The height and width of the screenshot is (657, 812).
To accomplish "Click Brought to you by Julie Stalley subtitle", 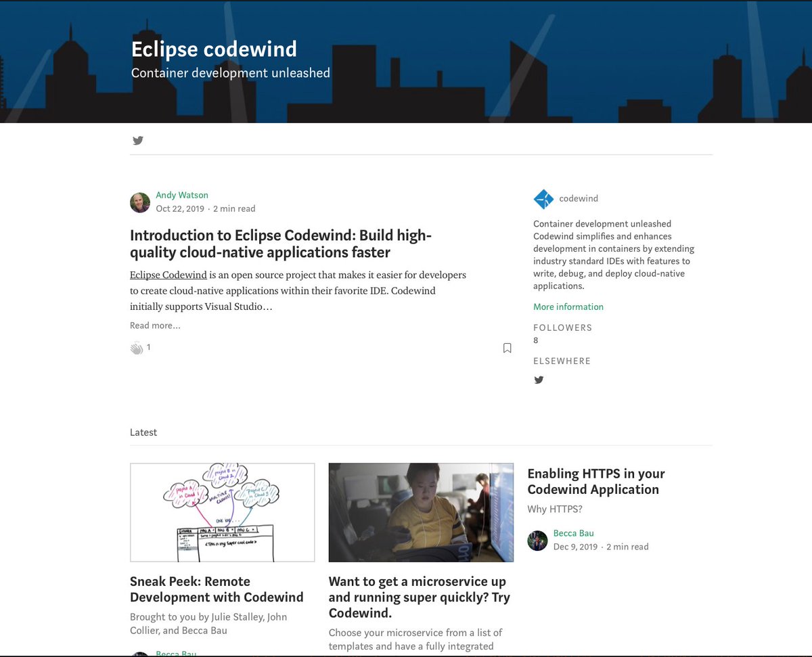I will (208, 624).
